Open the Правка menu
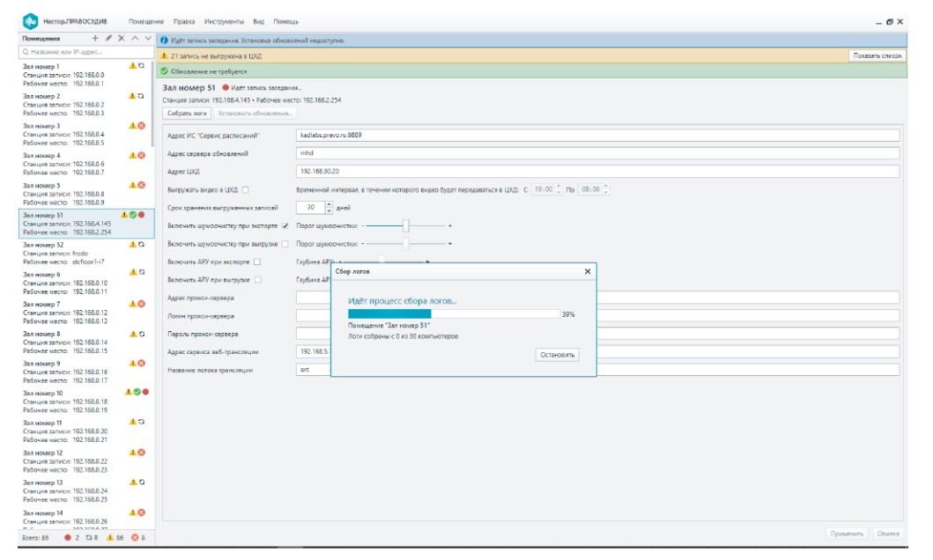Screen dimensions: 933x560 pyautogui.click(x=183, y=21)
